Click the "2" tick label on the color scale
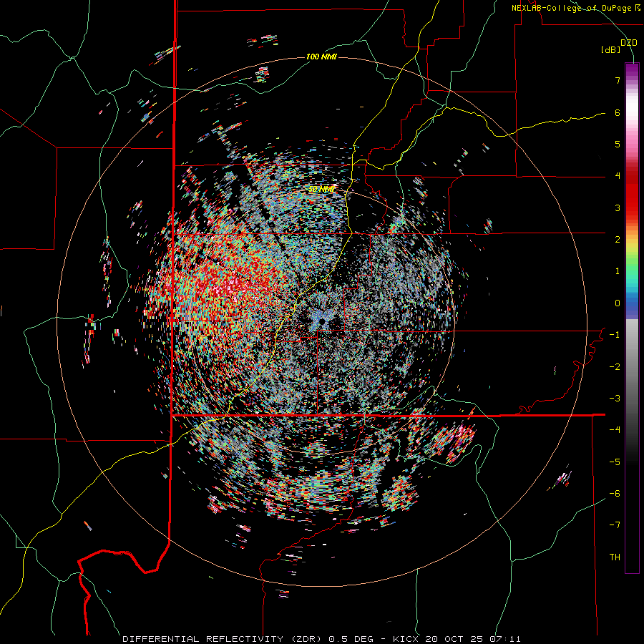Viewport: 644px width, 644px height. (x=618, y=240)
